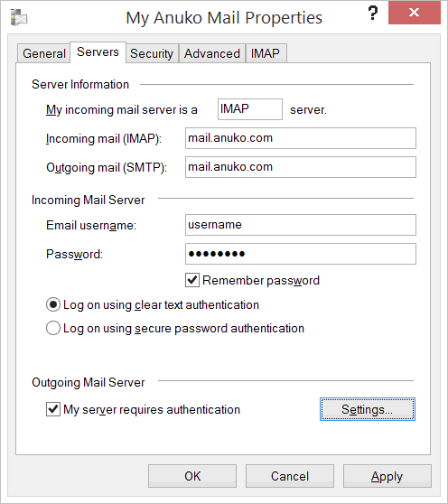Go to the Advanced tab
The image size is (448, 504).
click(x=212, y=53)
